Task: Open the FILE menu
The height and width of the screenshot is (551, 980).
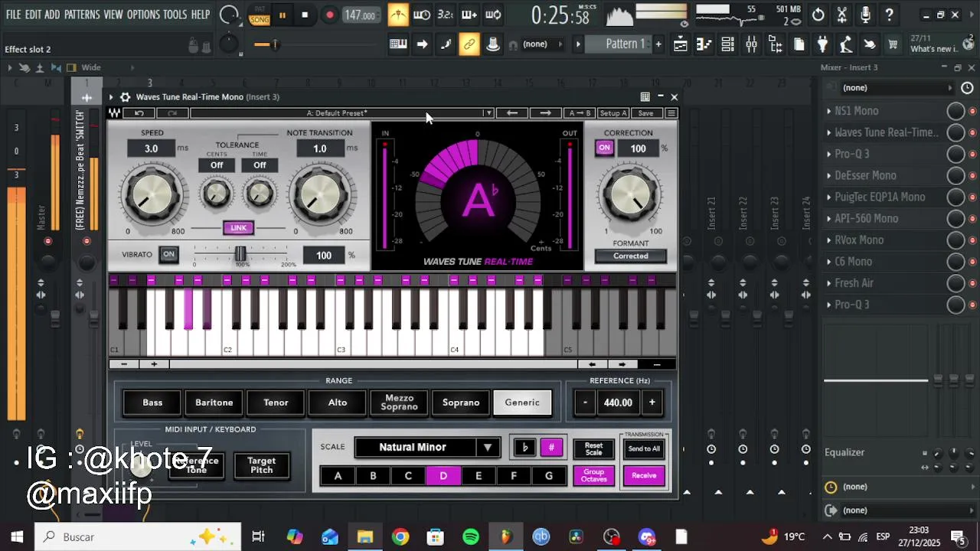Action: [14, 15]
